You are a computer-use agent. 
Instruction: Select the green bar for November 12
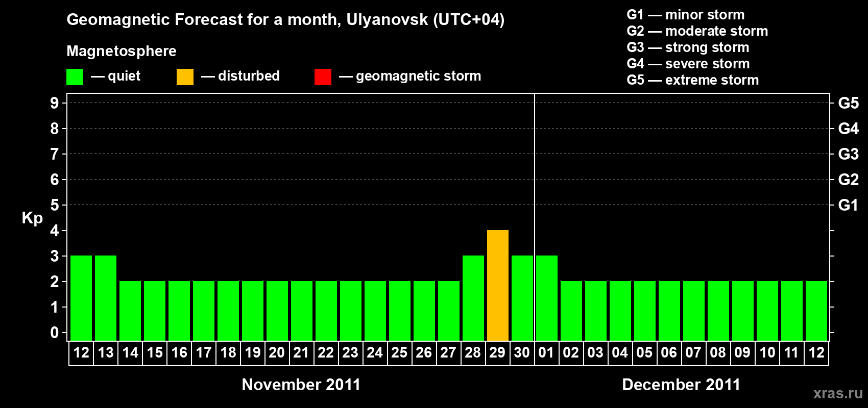tap(81, 298)
